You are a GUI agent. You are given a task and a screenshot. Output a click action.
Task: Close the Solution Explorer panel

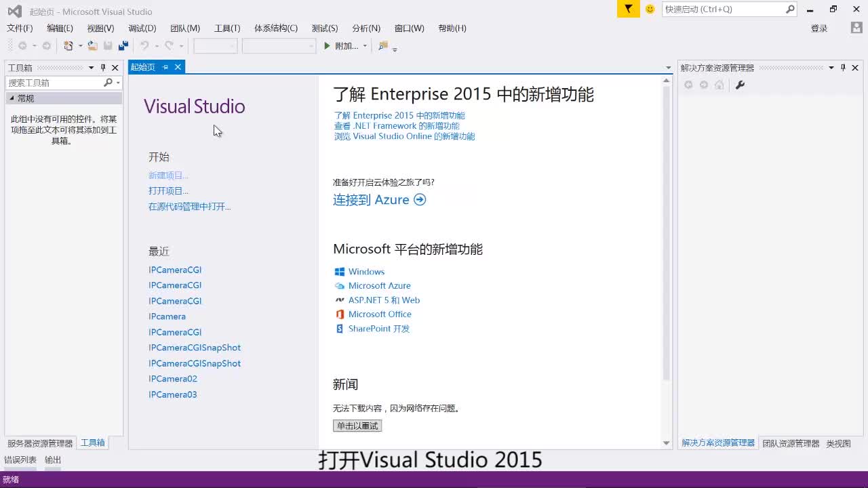[855, 68]
